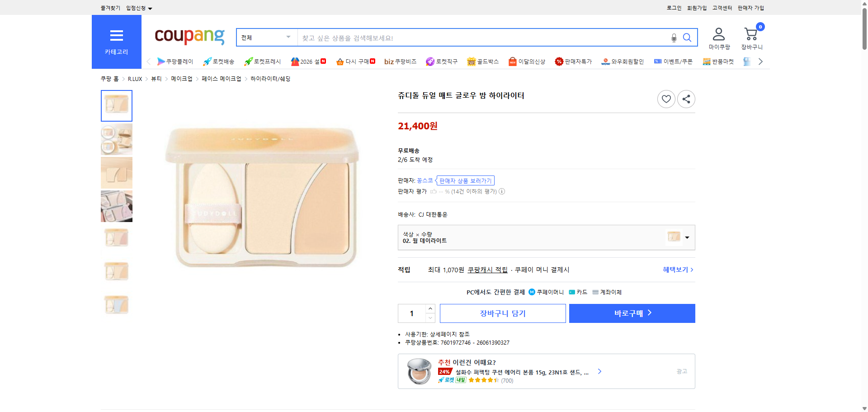
Task: Select the second product thumbnail image
Action: click(x=116, y=139)
